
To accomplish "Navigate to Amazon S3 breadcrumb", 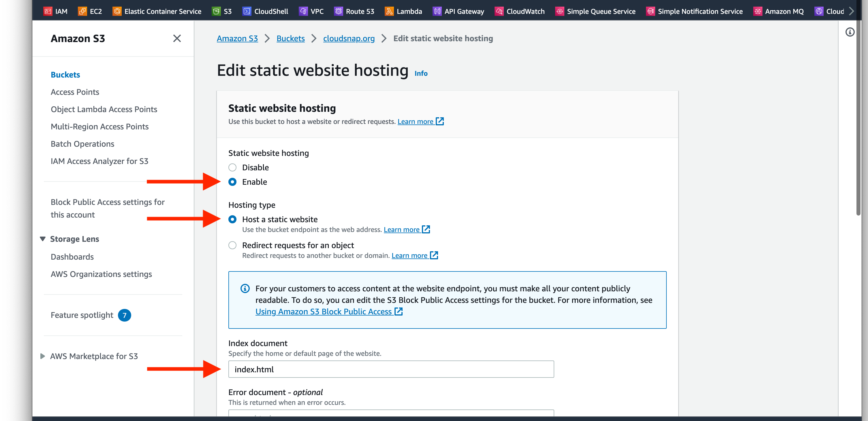I will click(237, 38).
